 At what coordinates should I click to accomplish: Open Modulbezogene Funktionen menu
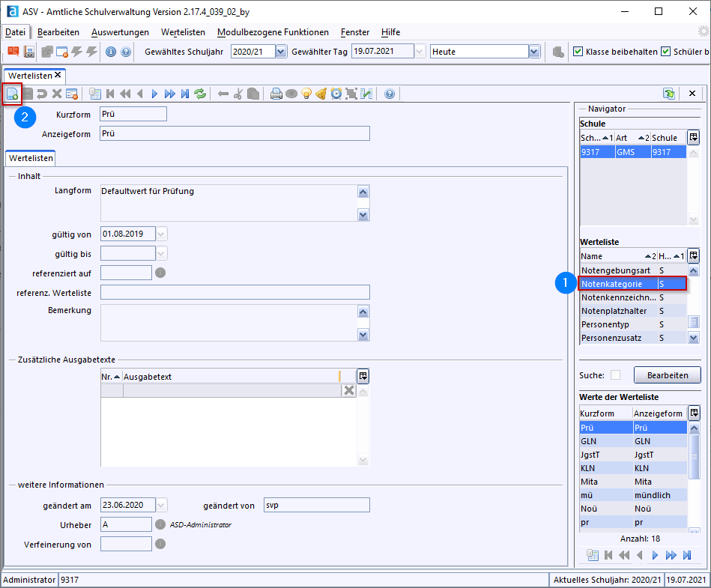pyautogui.click(x=273, y=32)
